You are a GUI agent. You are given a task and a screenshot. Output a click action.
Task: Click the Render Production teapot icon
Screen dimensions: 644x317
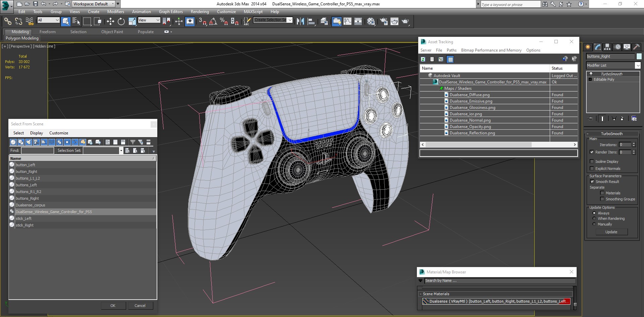tap(406, 21)
